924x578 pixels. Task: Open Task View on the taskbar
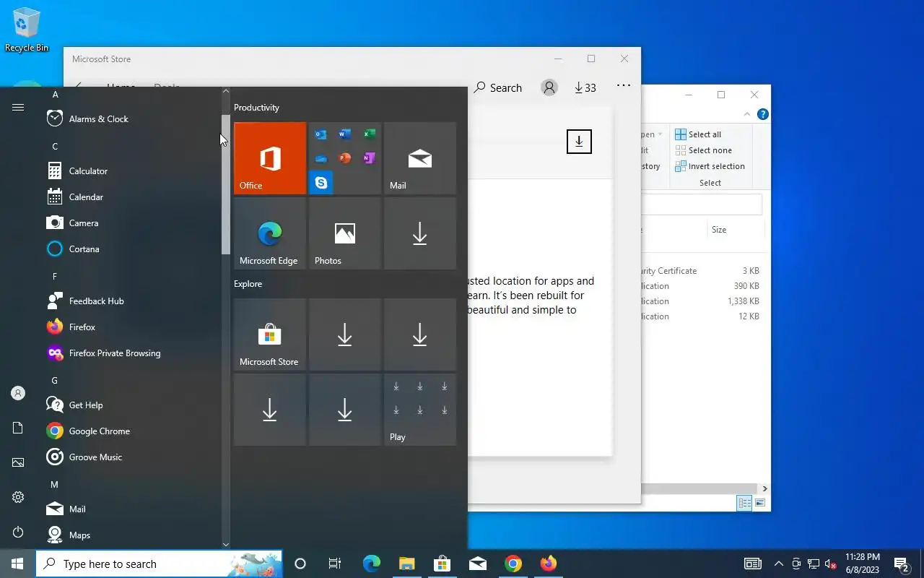pos(335,564)
